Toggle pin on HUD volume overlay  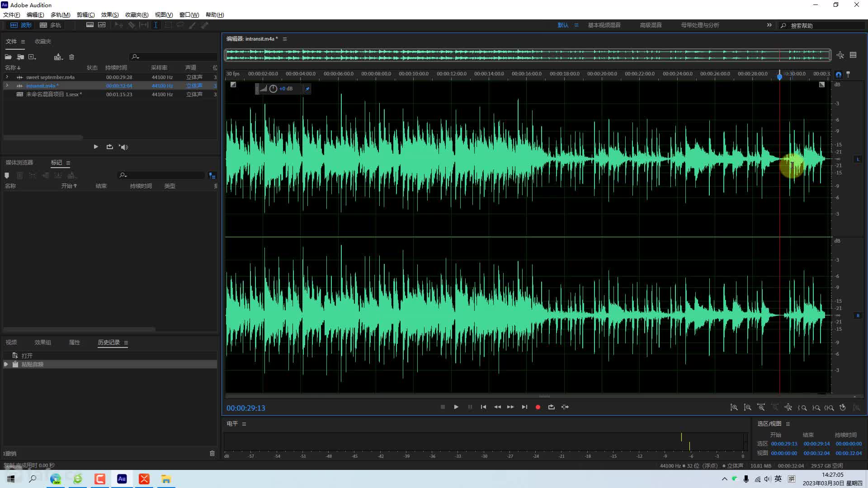307,89
